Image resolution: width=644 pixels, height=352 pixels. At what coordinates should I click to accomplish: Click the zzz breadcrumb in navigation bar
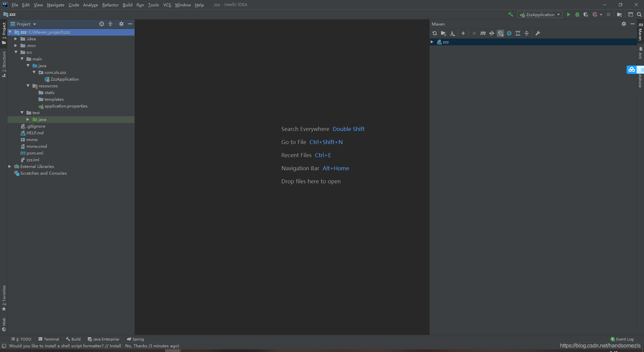(9, 14)
